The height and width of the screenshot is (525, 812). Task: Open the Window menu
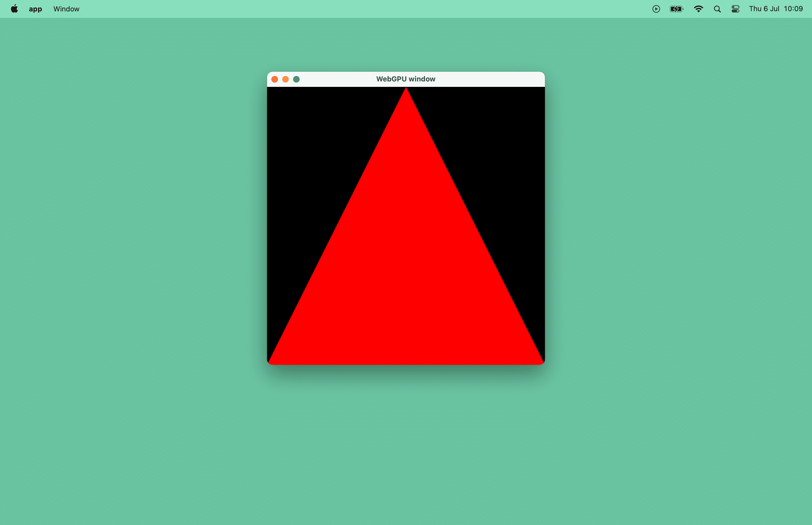point(66,9)
